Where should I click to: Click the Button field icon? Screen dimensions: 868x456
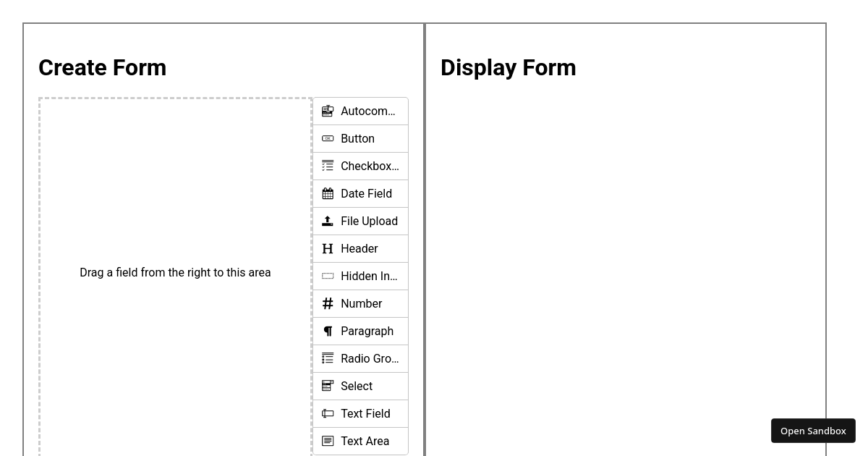(x=328, y=138)
